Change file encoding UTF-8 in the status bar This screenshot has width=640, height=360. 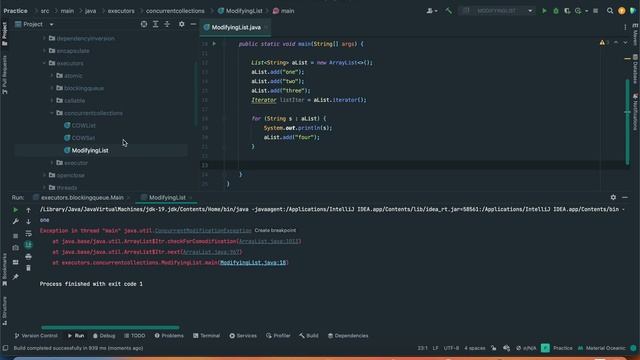coord(451,348)
